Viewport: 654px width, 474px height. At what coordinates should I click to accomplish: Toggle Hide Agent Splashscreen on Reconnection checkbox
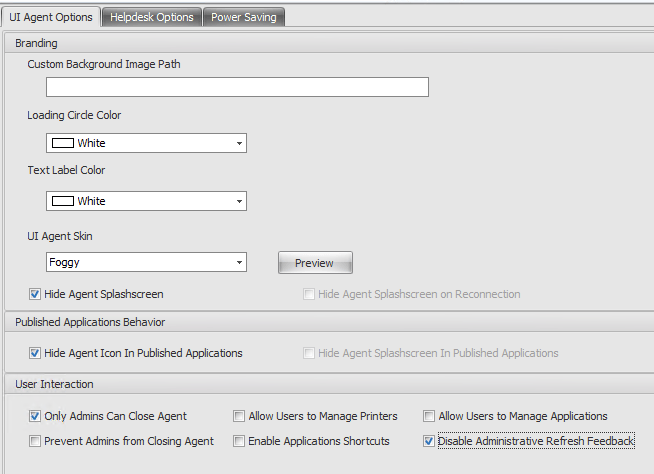point(309,294)
